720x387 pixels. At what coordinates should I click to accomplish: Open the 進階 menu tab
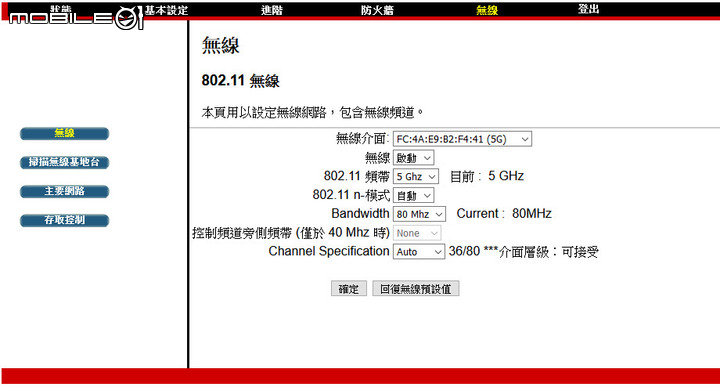[x=271, y=10]
